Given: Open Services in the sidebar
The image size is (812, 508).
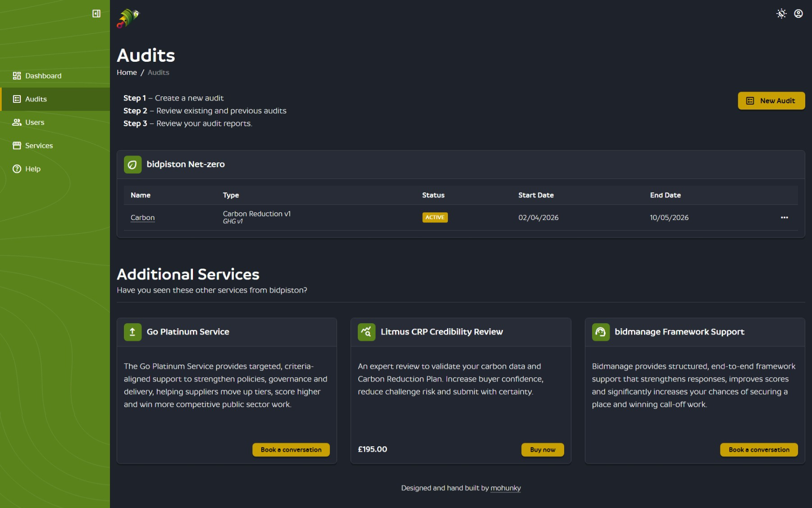Looking at the screenshot, I should tap(55, 146).
